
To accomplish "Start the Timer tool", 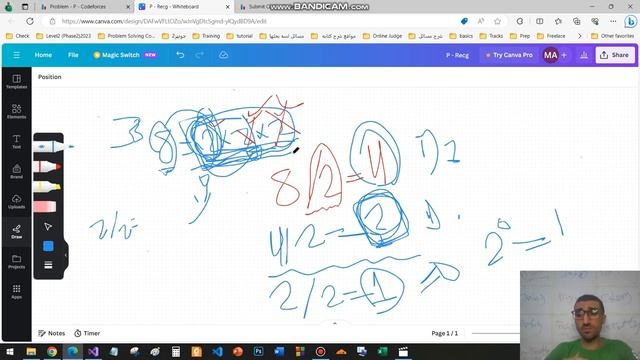I will tap(87, 333).
